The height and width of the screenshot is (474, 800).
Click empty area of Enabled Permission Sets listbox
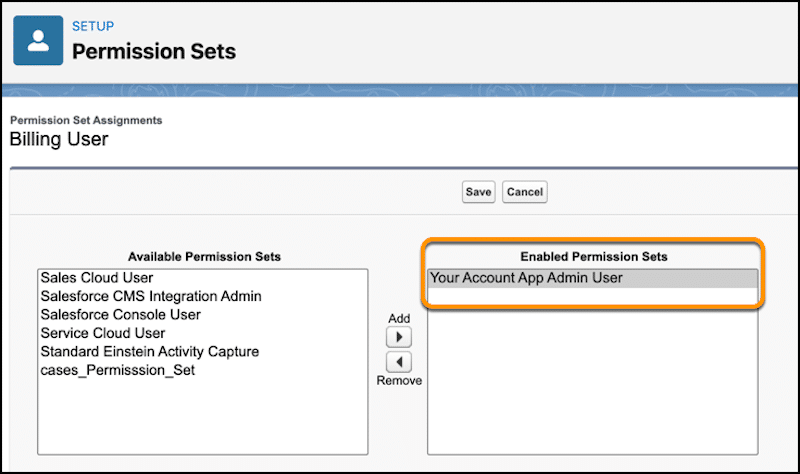[592, 383]
